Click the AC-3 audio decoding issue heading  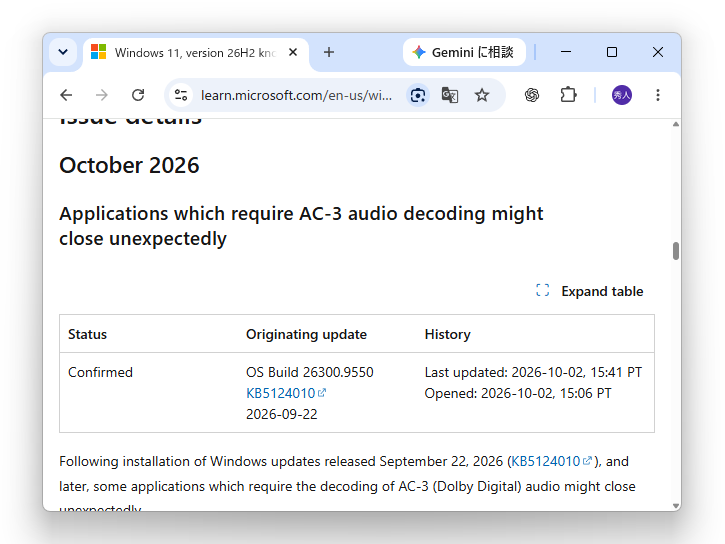click(x=301, y=226)
